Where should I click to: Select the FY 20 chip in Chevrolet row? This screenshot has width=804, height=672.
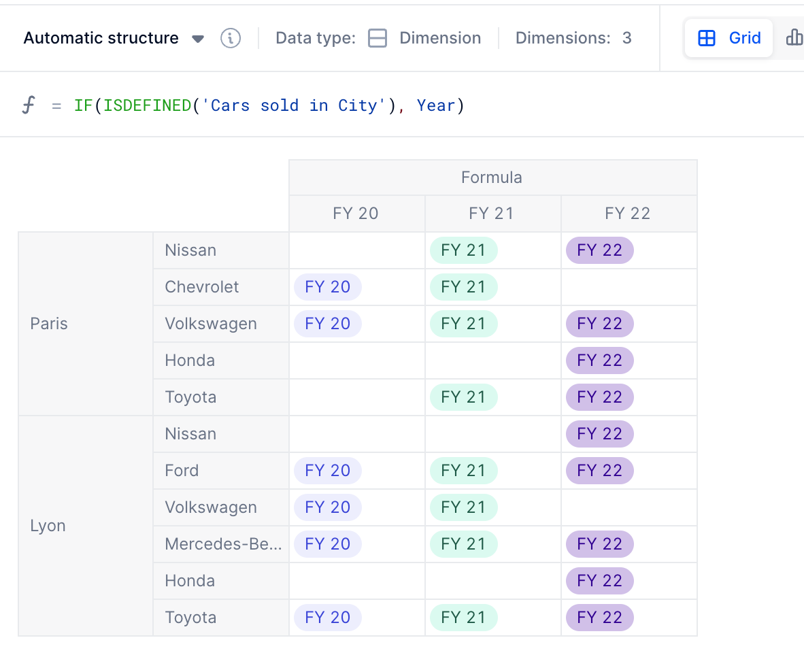[x=328, y=287]
